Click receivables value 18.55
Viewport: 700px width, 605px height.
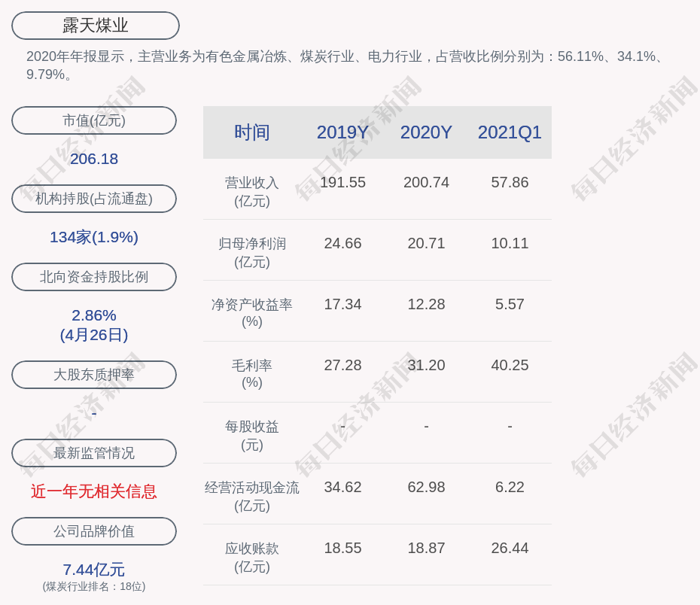point(343,548)
